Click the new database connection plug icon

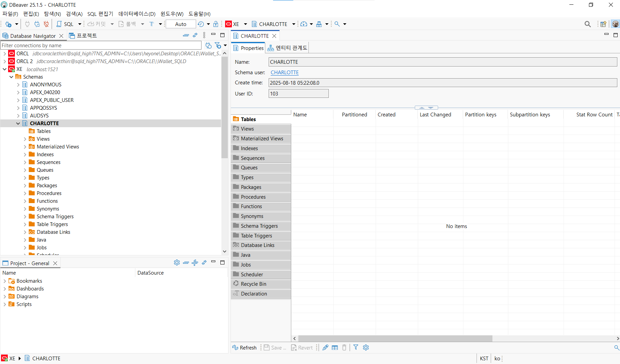click(x=8, y=24)
